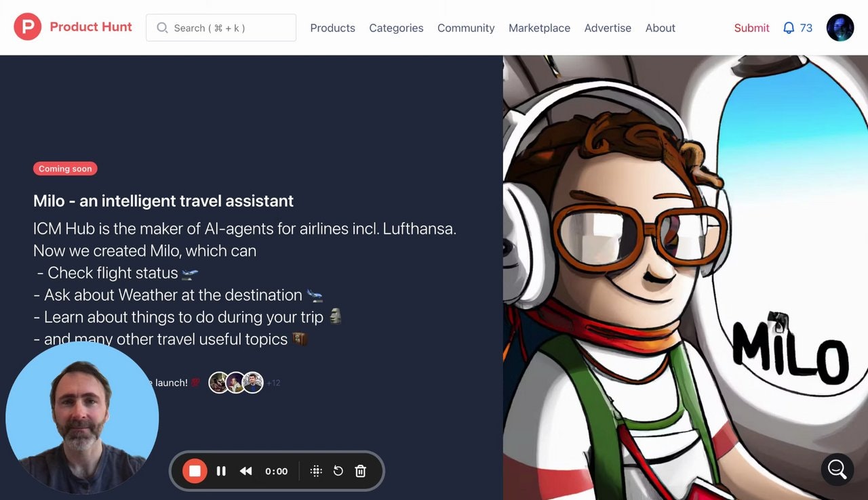Open the Advertise page link

click(x=608, y=28)
